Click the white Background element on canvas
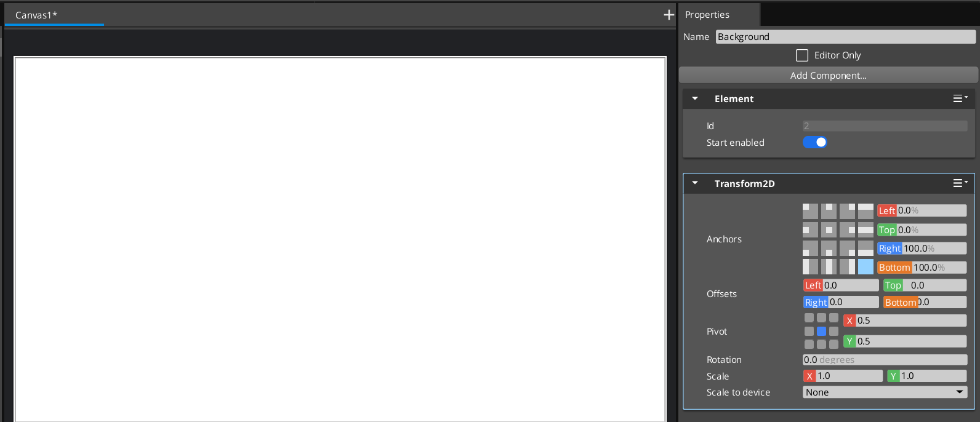The width and height of the screenshot is (980, 422). (x=340, y=240)
